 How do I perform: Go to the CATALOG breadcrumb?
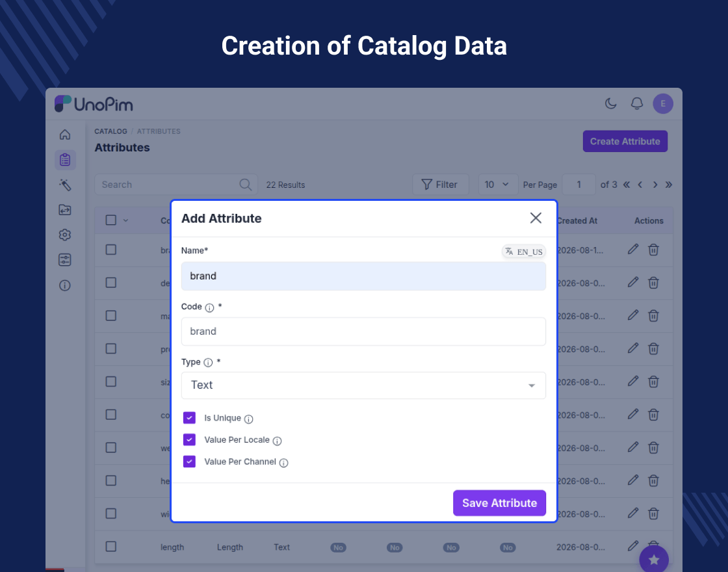click(110, 131)
